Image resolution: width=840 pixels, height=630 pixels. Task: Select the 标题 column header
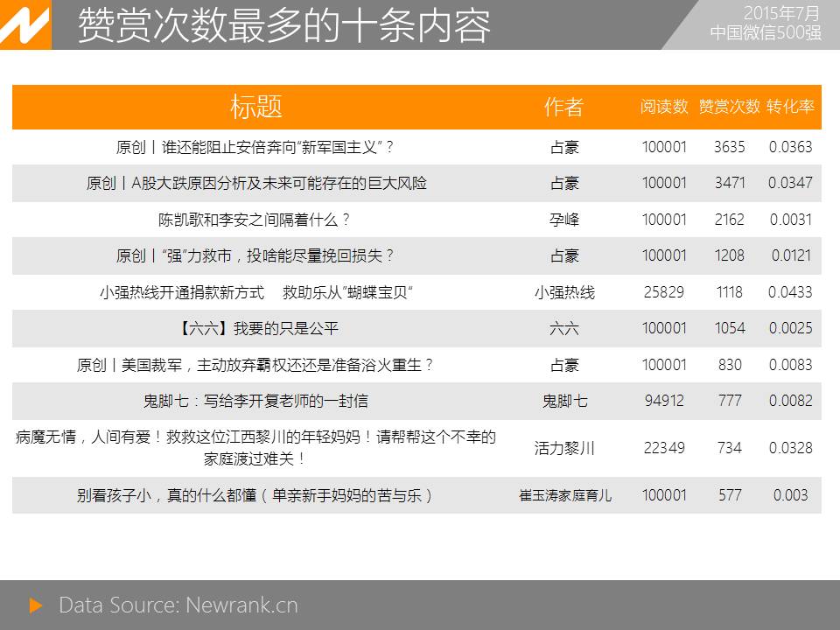coord(255,107)
